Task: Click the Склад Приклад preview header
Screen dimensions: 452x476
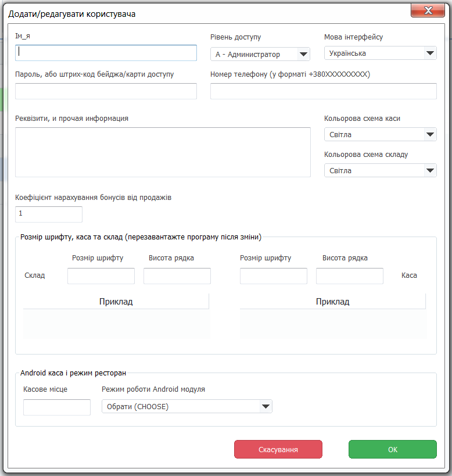Action: pos(116,302)
